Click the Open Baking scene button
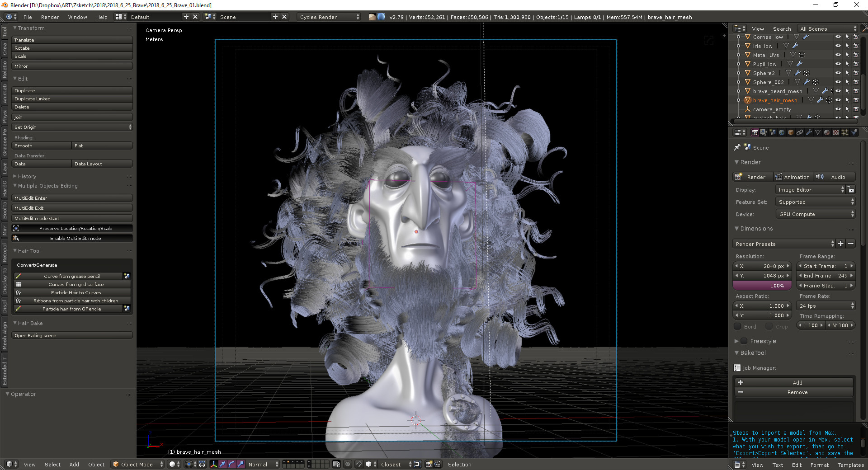The width and height of the screenshot is (868, 470). pos(72,335)
